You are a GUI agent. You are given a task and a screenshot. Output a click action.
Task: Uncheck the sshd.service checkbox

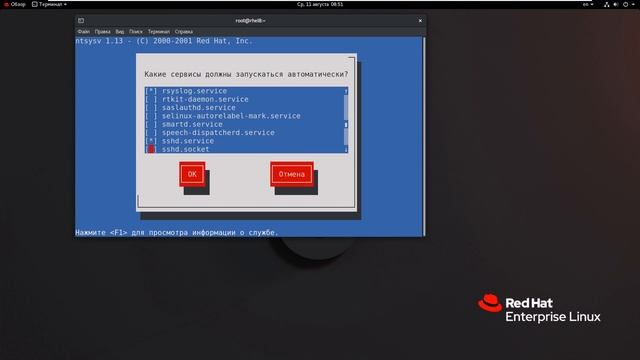coord(151,141)
